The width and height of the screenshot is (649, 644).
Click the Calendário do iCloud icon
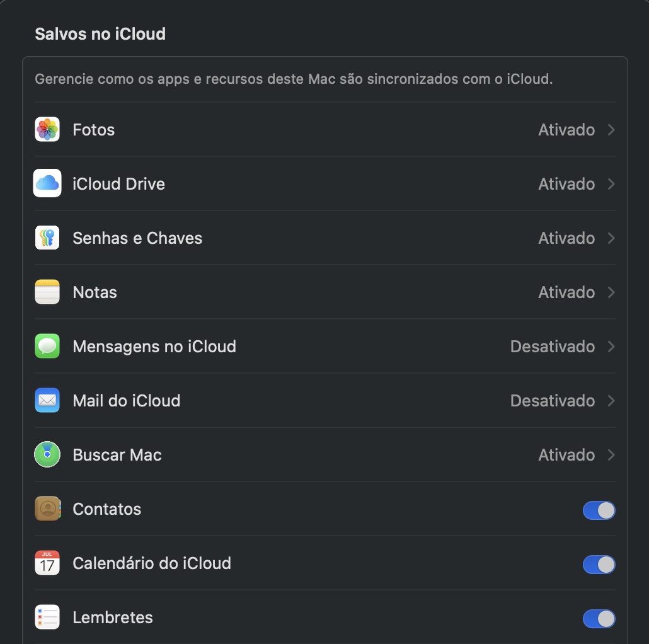[x=47, y=563]
